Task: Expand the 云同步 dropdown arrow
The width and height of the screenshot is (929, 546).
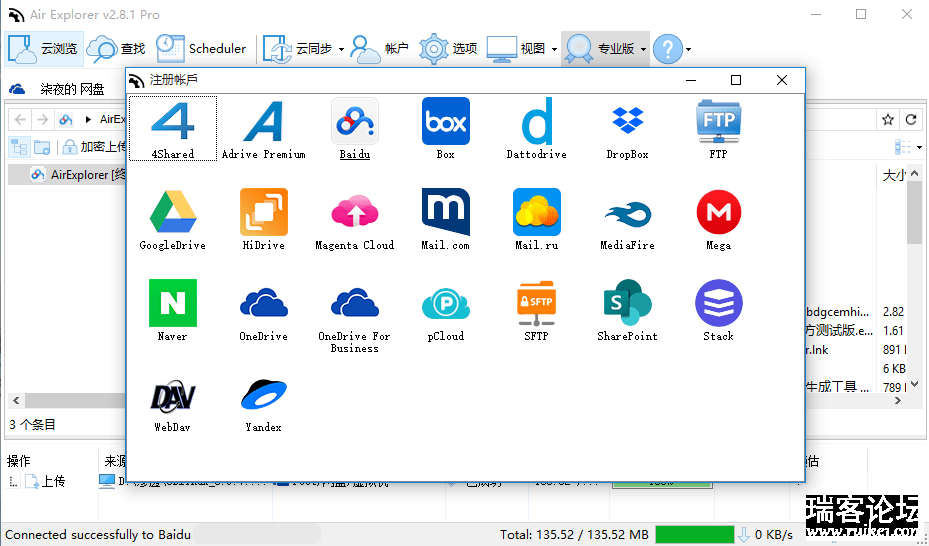Action: (x=341, y=49)
